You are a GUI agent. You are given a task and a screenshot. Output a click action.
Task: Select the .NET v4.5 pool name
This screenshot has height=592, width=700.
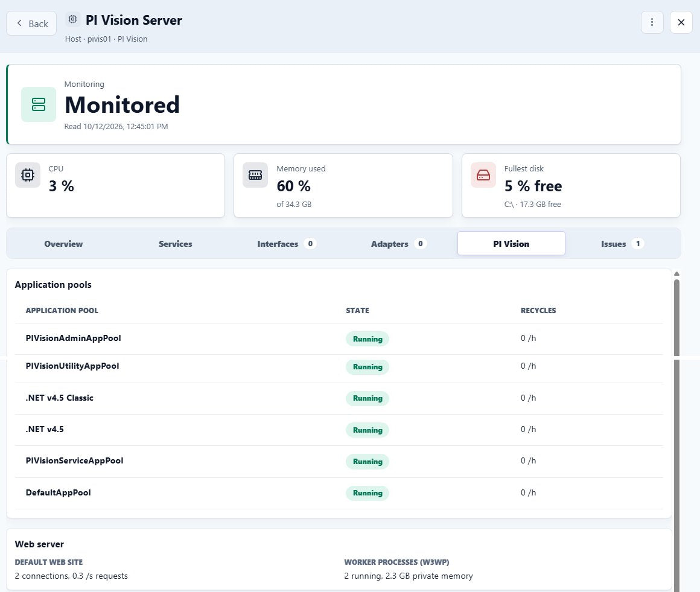(45, 429)
